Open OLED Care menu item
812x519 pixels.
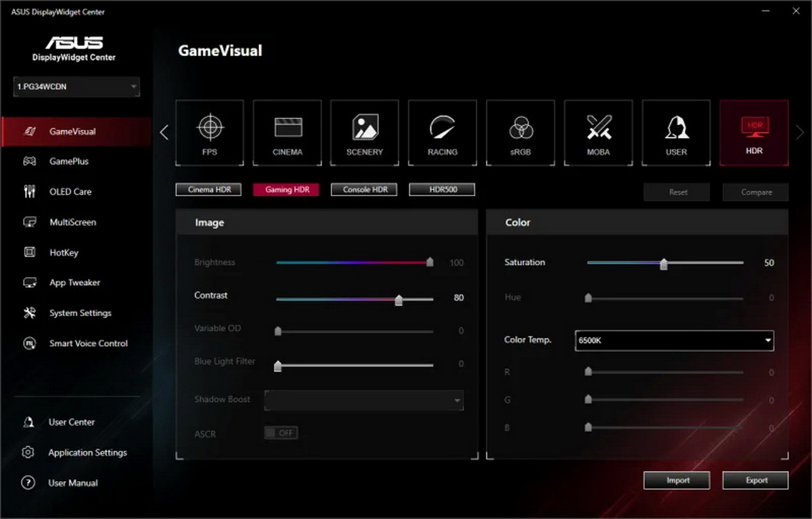click(x=70, y=191)
